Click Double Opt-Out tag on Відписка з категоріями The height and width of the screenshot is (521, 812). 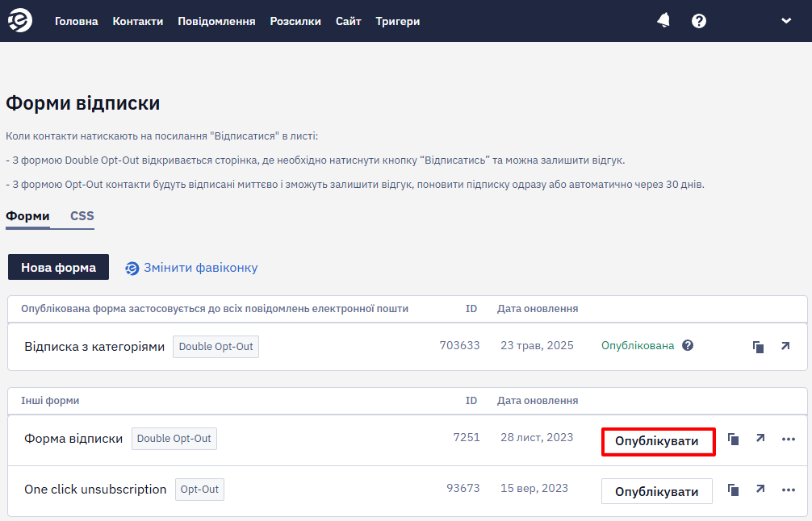pyautogui.click(x=216, y=347)
